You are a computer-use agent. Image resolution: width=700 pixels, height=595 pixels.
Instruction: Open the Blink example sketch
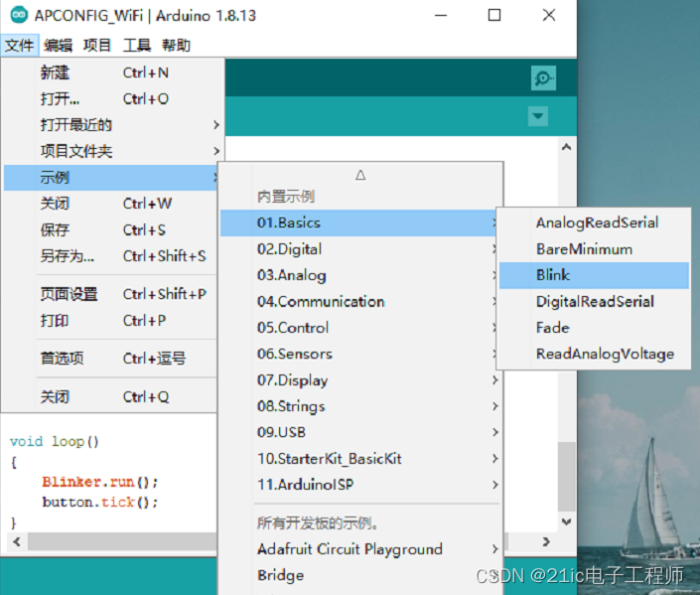[x=594, y=275]
